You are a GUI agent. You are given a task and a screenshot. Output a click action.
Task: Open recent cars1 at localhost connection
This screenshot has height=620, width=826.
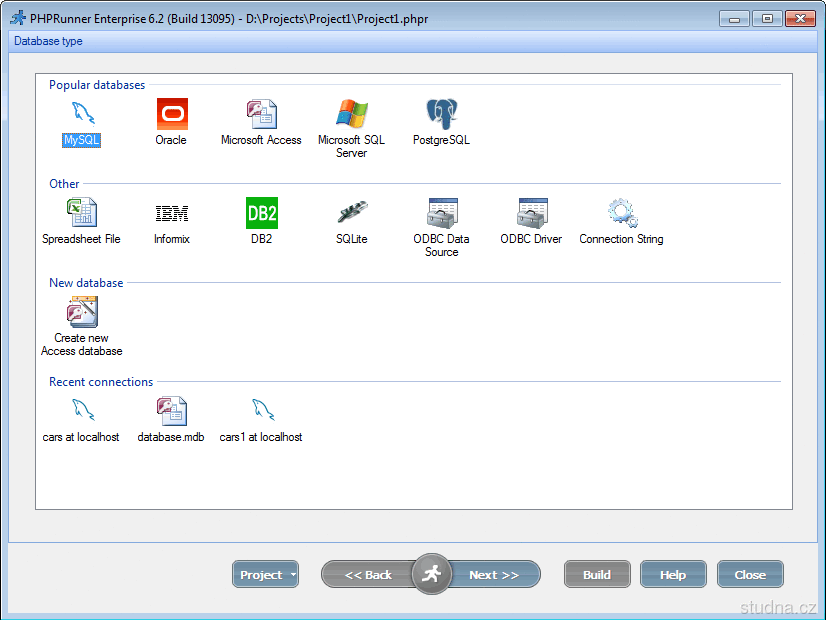(x=261, y=411)
